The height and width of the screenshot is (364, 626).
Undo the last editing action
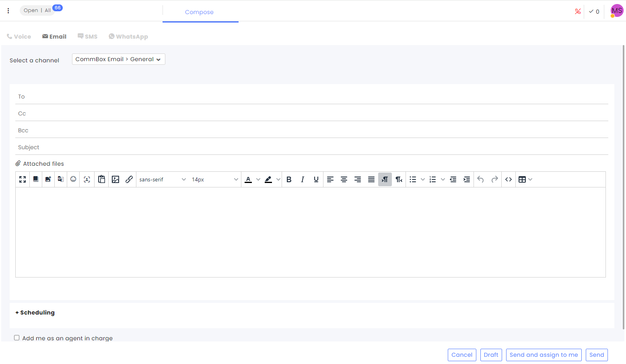480,179
